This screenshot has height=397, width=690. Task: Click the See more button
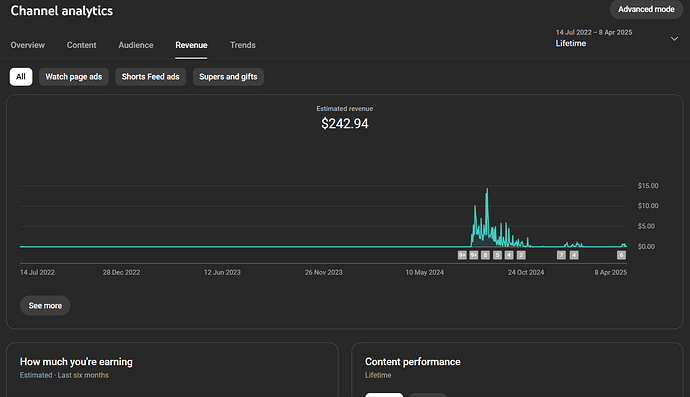pos(45,305)
